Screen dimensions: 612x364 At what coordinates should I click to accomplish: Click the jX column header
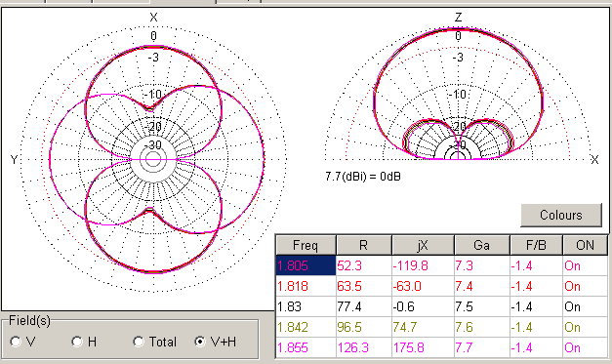(x=423, y=245)
